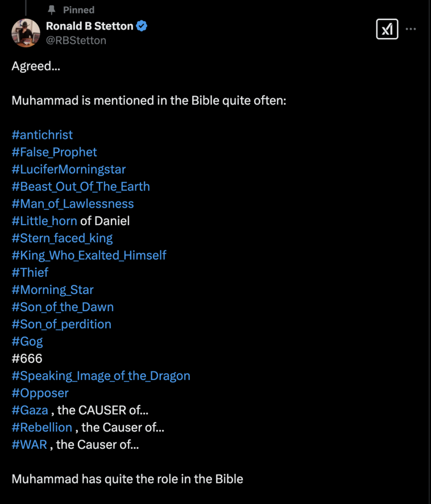Open the #Son_of_perdition hashtag

(x=61, y=324)
